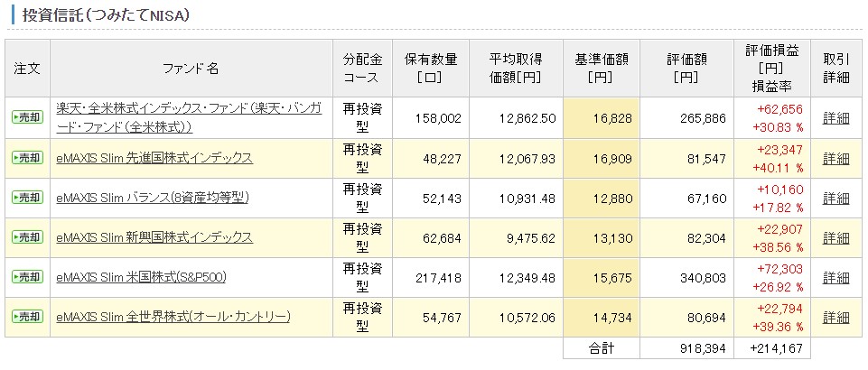868x370 pixels.
Task: View 詳細 for 米国株式(S&P500) row
Action: (x=835, y=277)
